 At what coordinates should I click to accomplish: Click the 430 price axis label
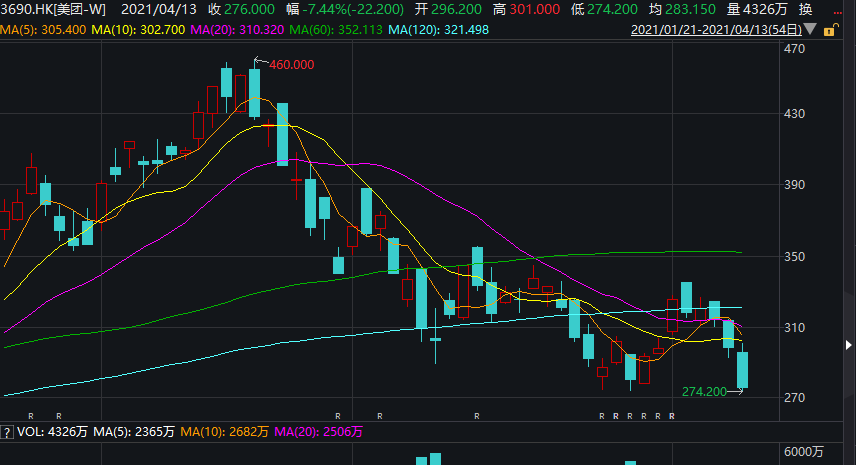[794, 114]
